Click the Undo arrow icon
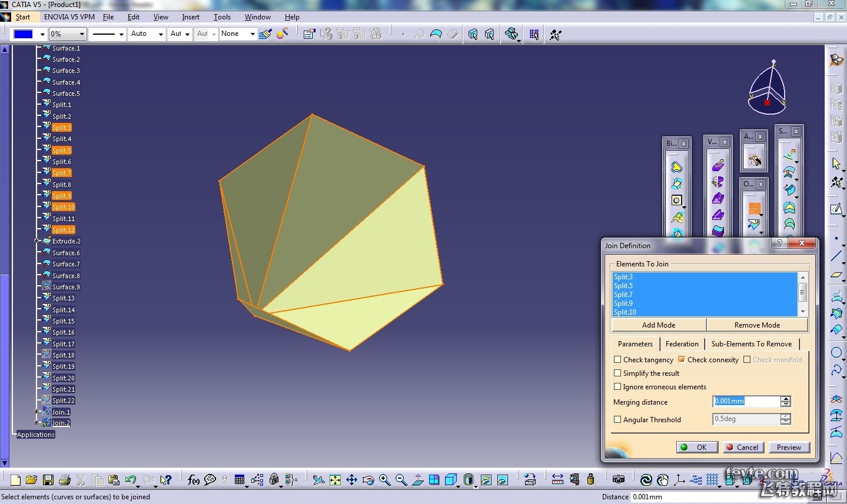Image resolution: width=847 pixels, height=504 pixels. click(131, 480)
